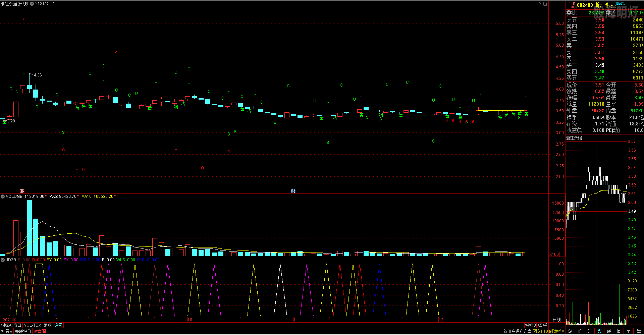Click the JDAP1 label
Screen dimensions: 644x335
[620, 3]
